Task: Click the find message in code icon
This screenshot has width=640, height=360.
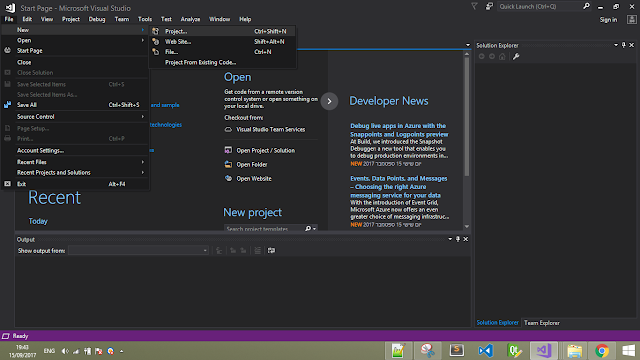Action: pyautogui.click(x=219, y=250)
